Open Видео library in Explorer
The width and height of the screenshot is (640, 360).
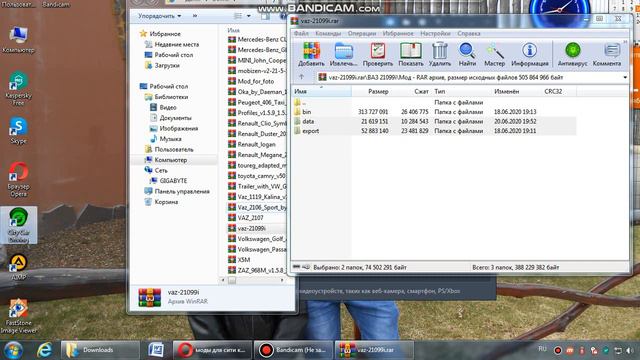click(x=167, y=107)
